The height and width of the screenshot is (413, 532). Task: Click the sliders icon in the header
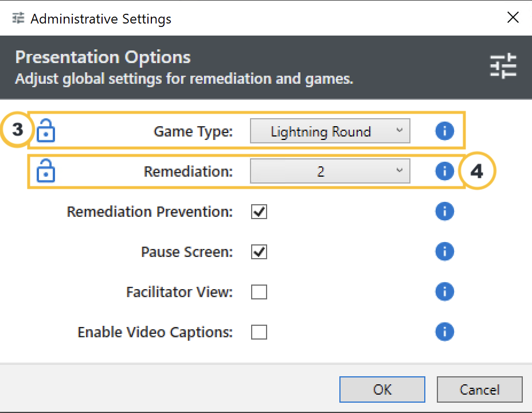pyautogui.click(x=503, y=67)
